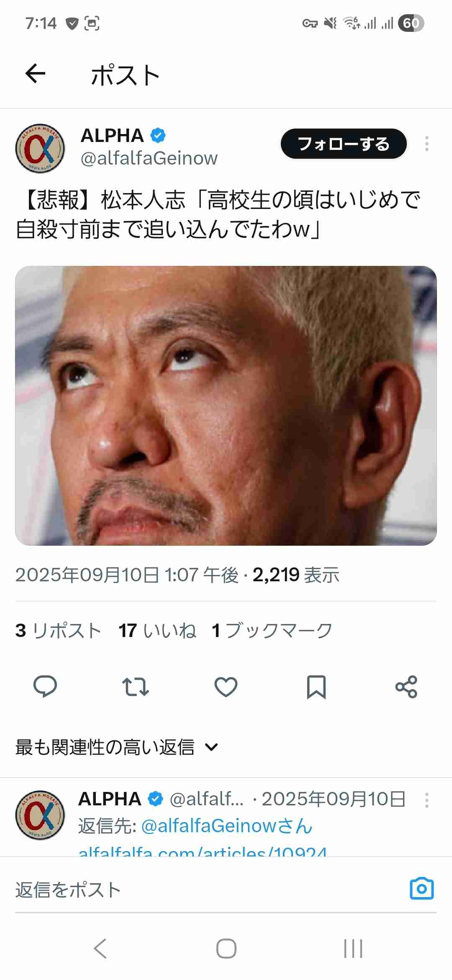This screenshot has height=980, width=452.
Task: Open the camera icon in reply bar
Action: click(422, 888)
